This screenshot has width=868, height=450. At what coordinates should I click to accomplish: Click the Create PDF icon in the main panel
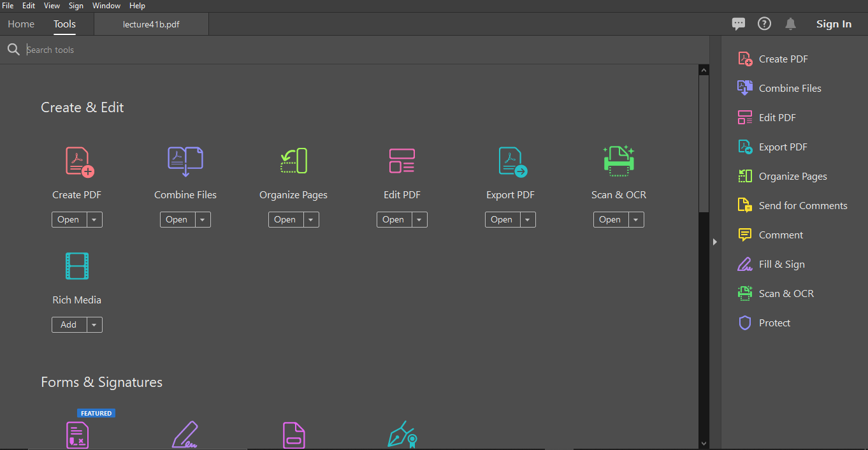pos(80,161)
